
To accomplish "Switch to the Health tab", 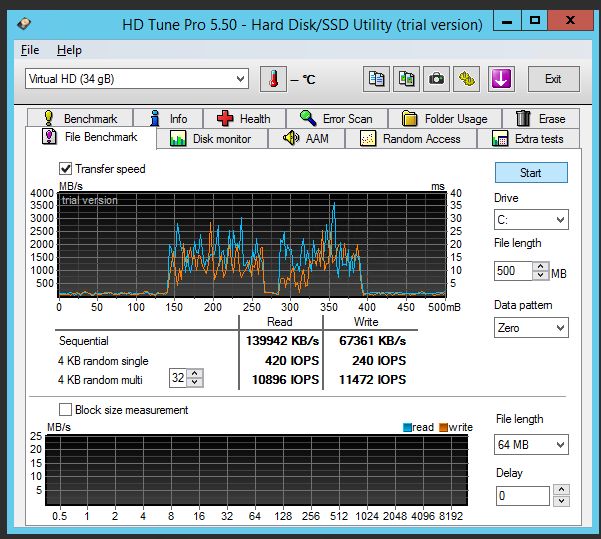I will (245, 118).
